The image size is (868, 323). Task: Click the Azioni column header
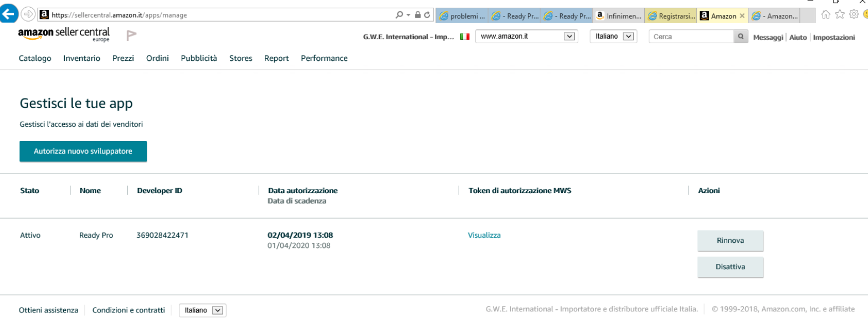click(x=709, y=190)
